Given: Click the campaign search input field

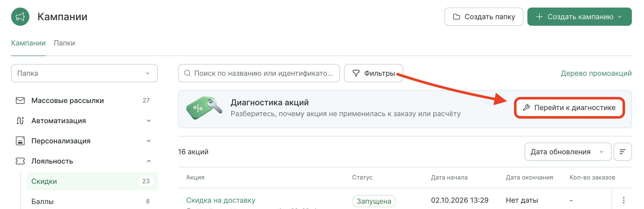Looking at the screenshot, I should 259,73.
